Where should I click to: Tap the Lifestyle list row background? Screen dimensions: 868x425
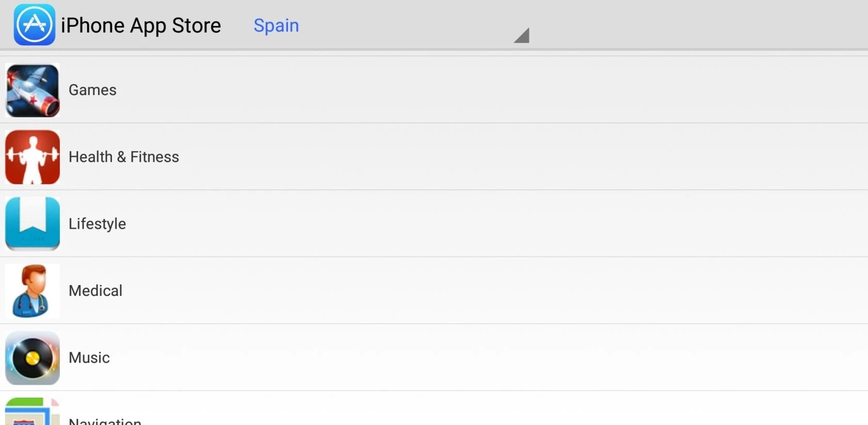[x=464, y=224]
